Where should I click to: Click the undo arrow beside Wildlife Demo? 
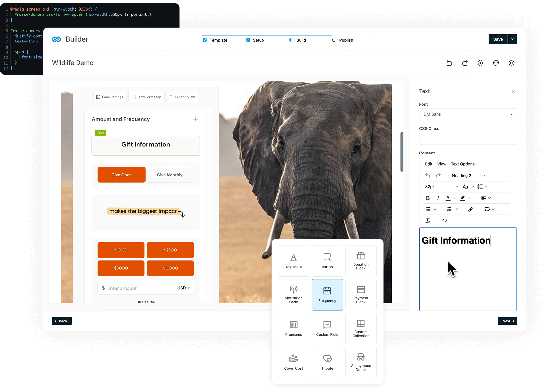pos(449,63)
